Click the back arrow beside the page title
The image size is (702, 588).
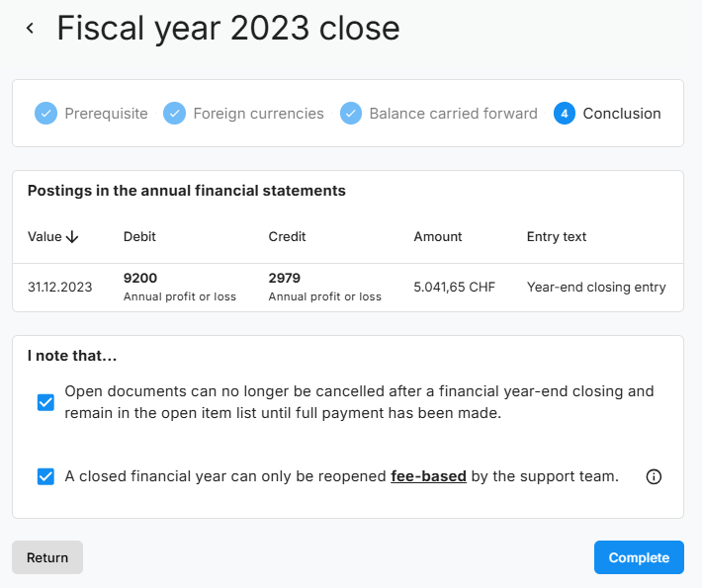click(x=31, y=29)
